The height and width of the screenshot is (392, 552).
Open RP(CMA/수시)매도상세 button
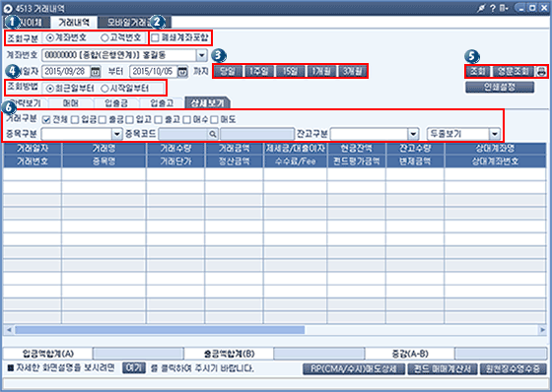click(x=354, y=369)
